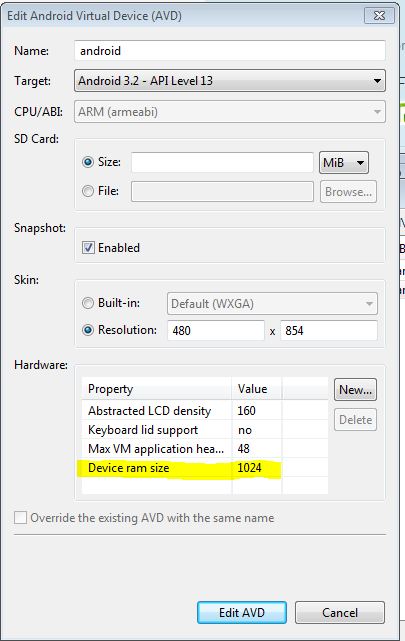Click the AVD Name text field
This screenshot has height=641, width=405.
coord(230,51)
